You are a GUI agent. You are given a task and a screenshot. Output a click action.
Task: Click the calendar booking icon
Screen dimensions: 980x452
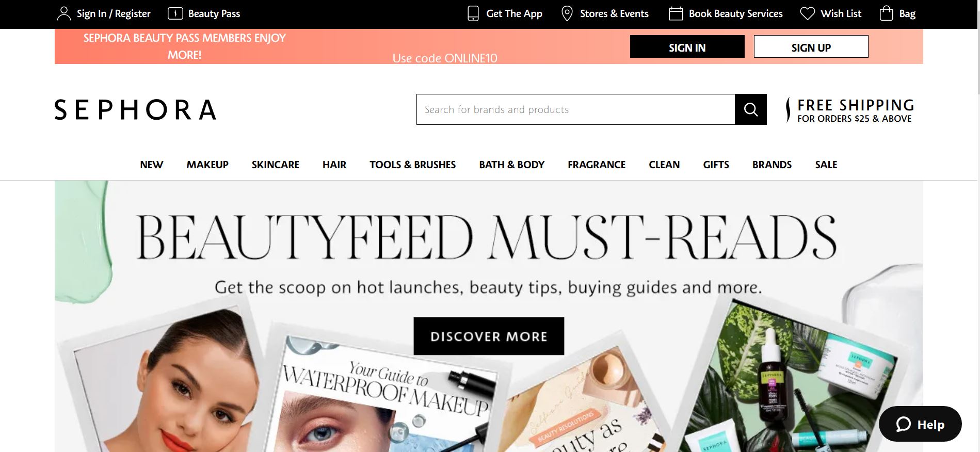coord(676,13)
